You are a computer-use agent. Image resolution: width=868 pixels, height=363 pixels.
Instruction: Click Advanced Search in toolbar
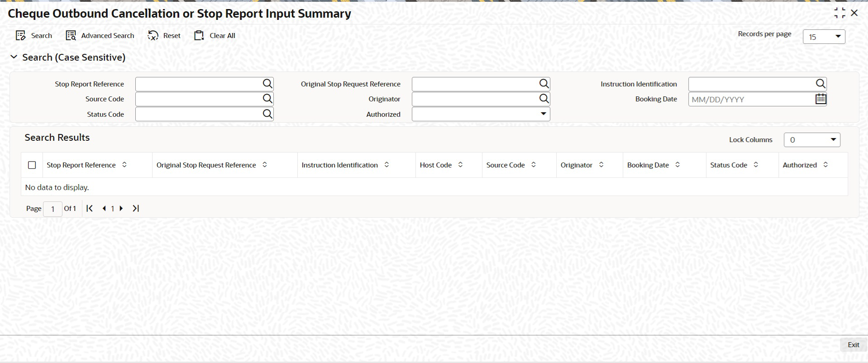(x=100, y=36)
